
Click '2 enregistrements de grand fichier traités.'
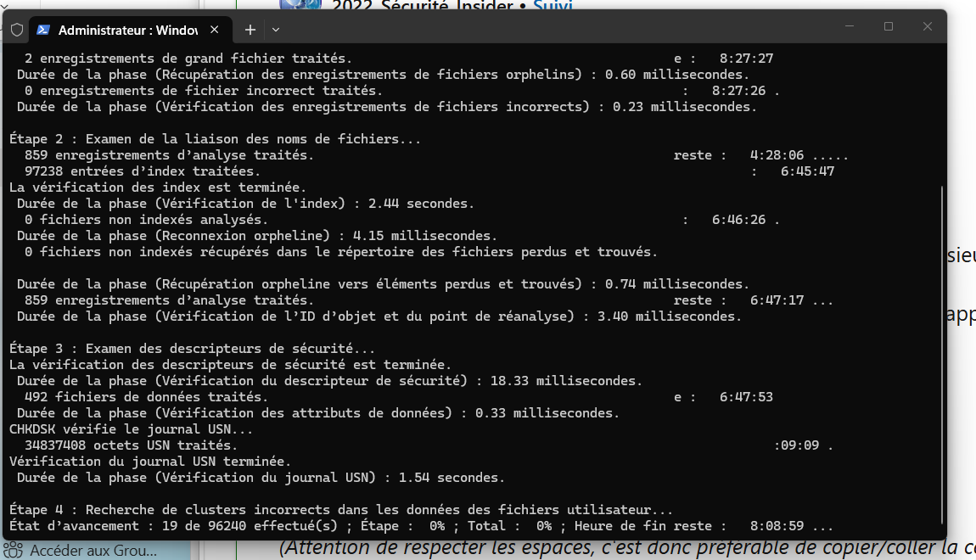[x=188, y=59]
